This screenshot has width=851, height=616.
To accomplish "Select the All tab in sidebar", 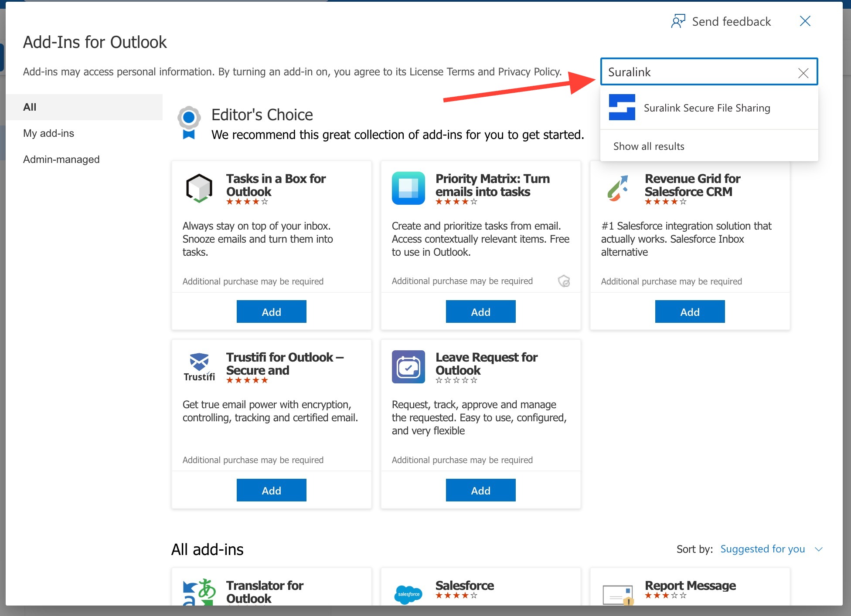I will pyautogui.click(x=29, y=105).
